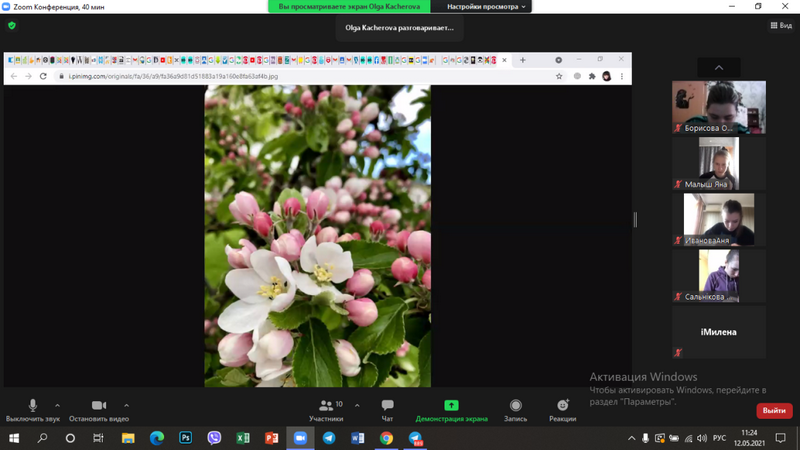800x450 pixels.
Task: Select Борисова О. video thumbnail
Action: tap(718, 107)
